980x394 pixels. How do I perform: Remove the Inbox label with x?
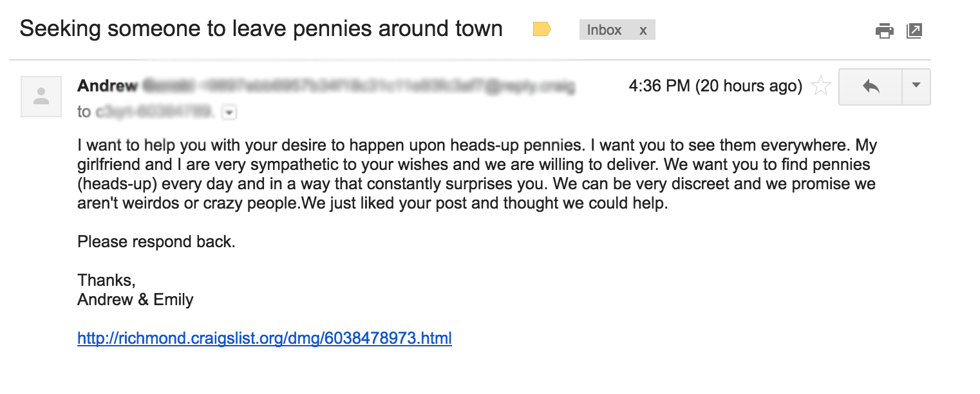tap(643, 30)
